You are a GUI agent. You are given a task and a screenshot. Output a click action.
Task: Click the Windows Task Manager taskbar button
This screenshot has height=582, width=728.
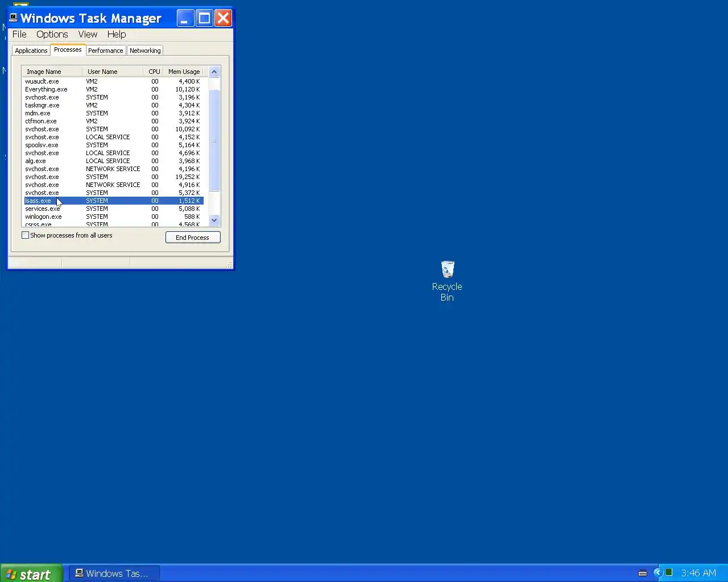point(114,573)
